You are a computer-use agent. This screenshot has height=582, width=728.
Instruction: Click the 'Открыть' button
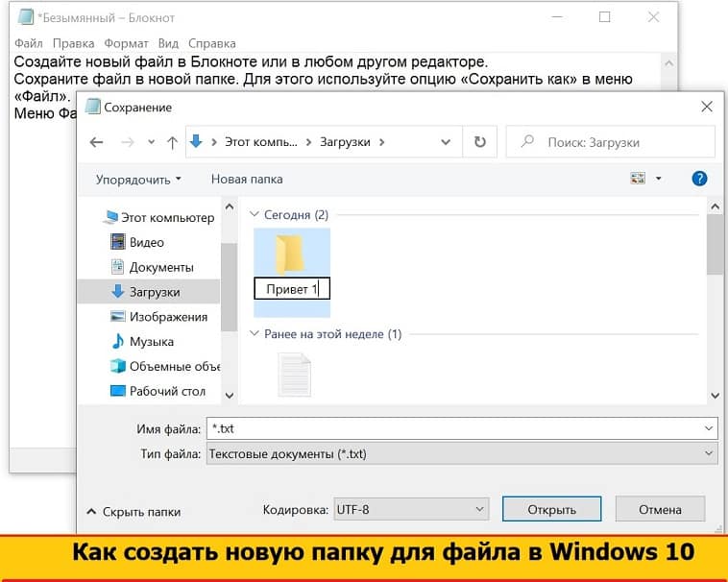[x=551, y=509]
